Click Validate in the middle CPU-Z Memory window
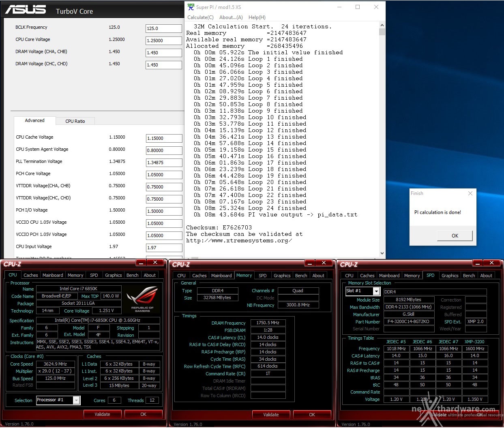 [x=271, y=415]
